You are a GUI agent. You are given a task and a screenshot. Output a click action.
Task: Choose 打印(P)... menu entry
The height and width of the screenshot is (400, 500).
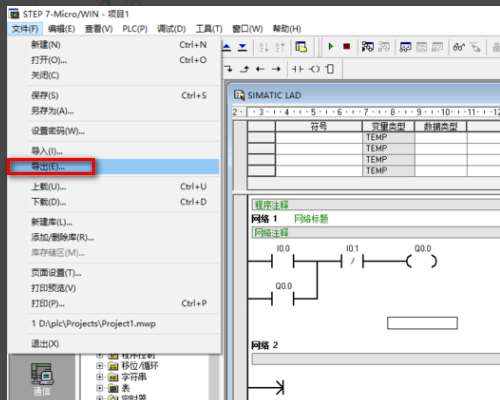113,303
